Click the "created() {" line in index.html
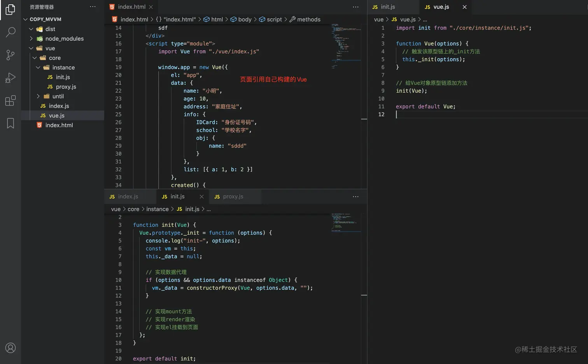Viewport: 588px width, 364px height. 188,185
